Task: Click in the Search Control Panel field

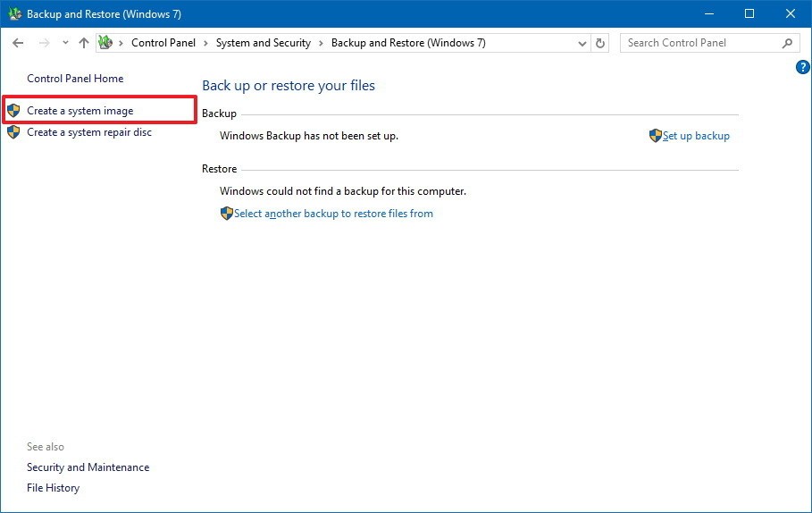Action: (x=697, y=43)
